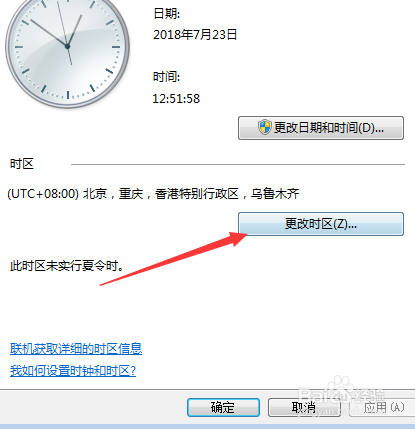Click the analog clock face

pos(67,47)
